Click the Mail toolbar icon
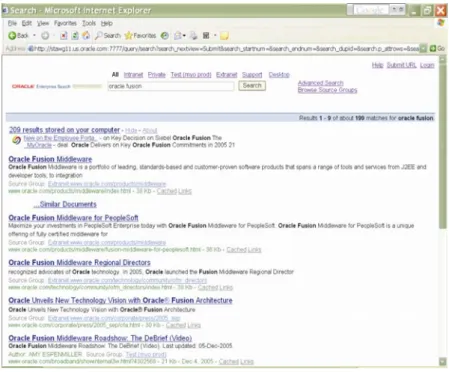 click(x=178, y=35)
